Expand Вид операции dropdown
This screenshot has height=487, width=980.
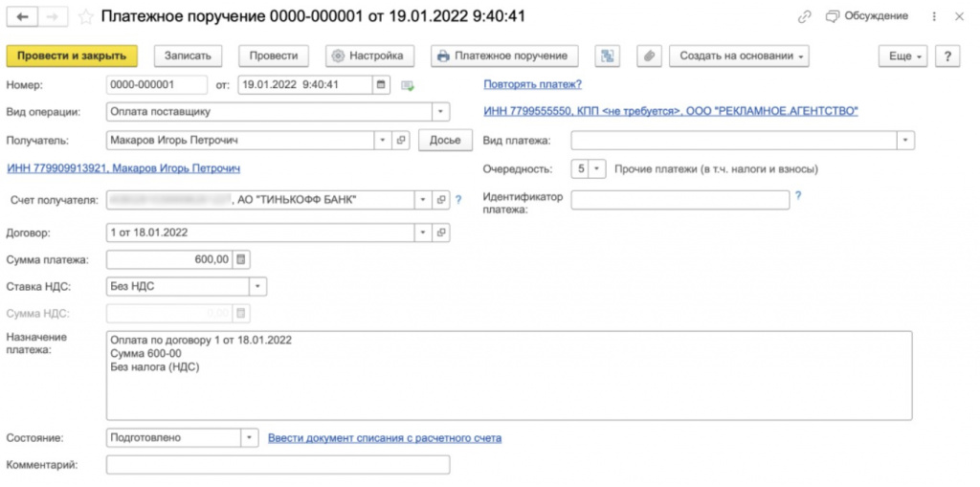tap(441, 112)
